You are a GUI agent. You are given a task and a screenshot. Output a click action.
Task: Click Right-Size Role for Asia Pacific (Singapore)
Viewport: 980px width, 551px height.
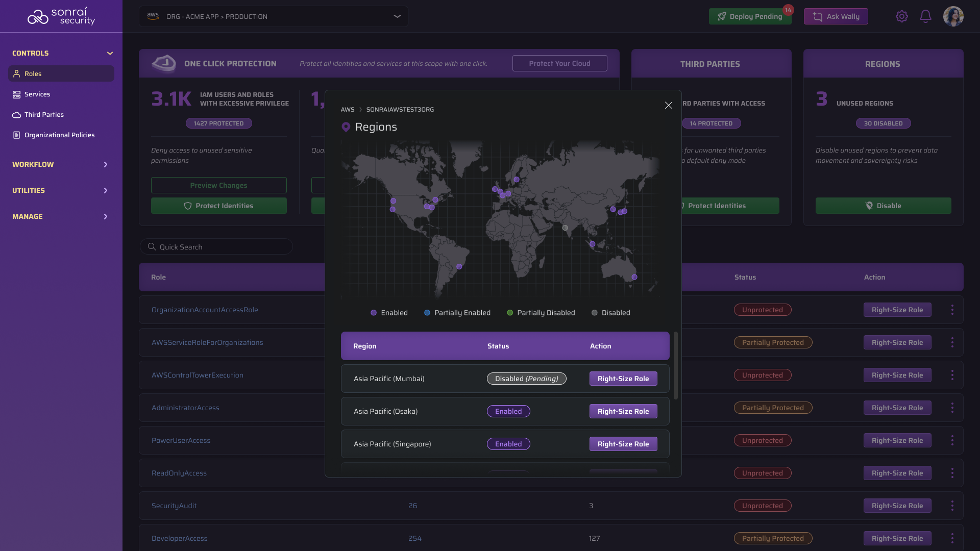tap(623, 444)
